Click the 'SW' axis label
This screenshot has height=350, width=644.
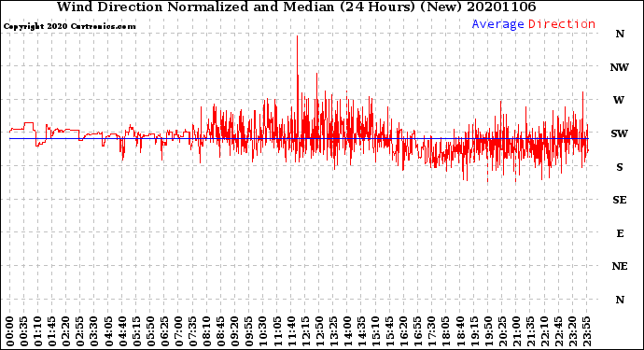coord(620,133)
